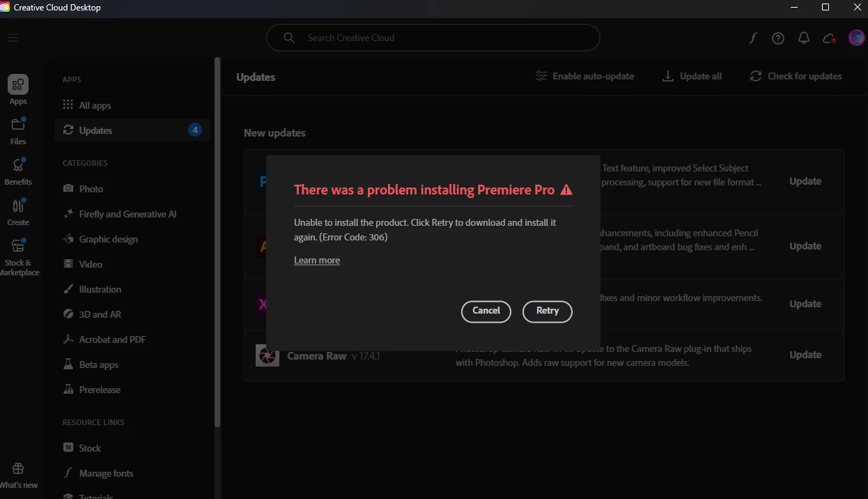Open Stock & Marketplace in left rail
This screenshot has height=499, width=868.
18,257
